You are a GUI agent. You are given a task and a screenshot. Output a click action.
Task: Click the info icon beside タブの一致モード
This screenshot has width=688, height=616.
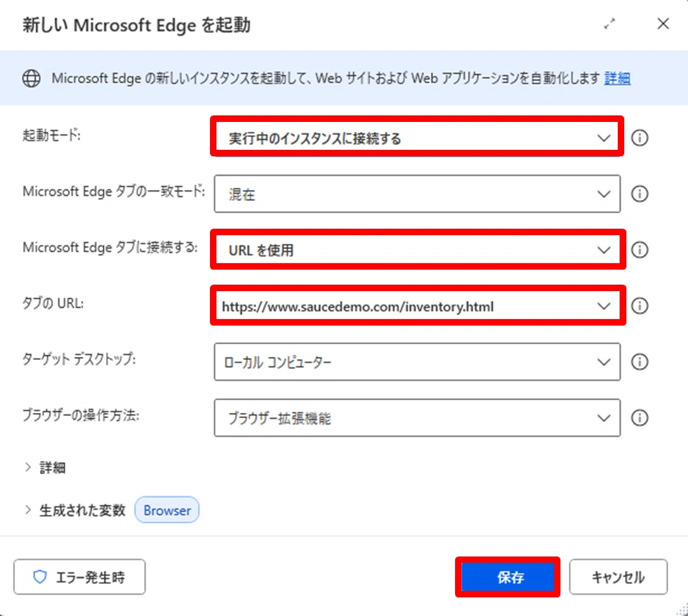(x=639, y=194)
